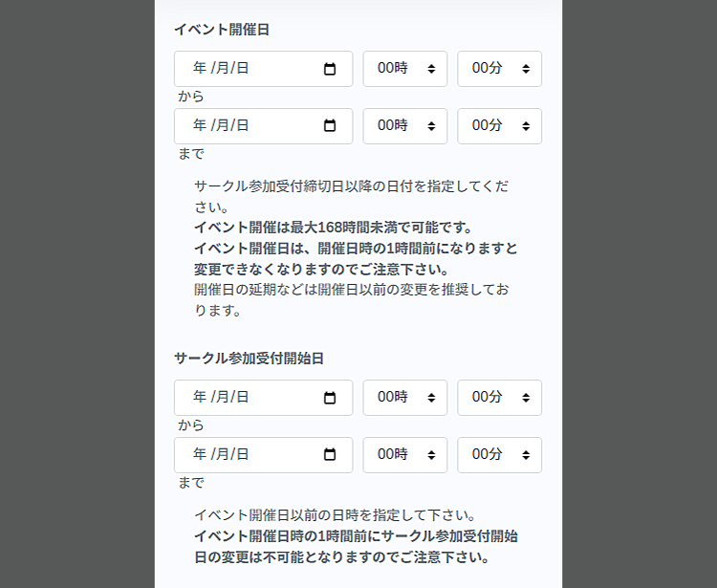Expand hour dropdown for イベント開催日 'から' row
Screen dimensions: 717x588
point(404,69)
